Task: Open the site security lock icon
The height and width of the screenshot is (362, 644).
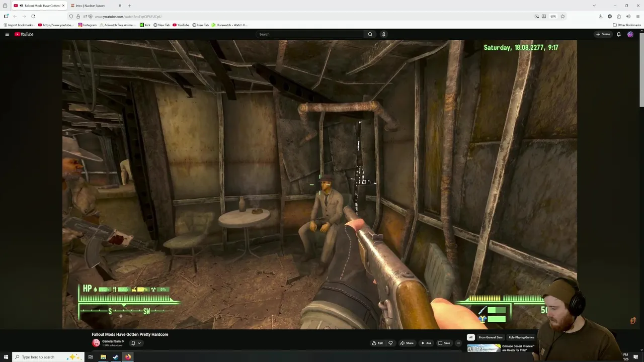Action: pos(78,16)
